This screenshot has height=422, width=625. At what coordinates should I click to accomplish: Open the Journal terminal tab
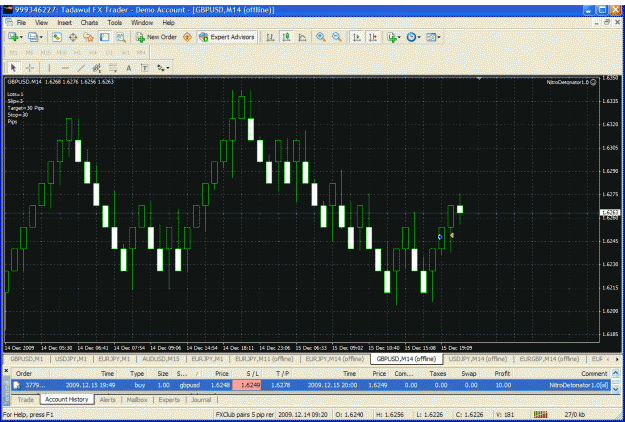[x=201, y=399]
